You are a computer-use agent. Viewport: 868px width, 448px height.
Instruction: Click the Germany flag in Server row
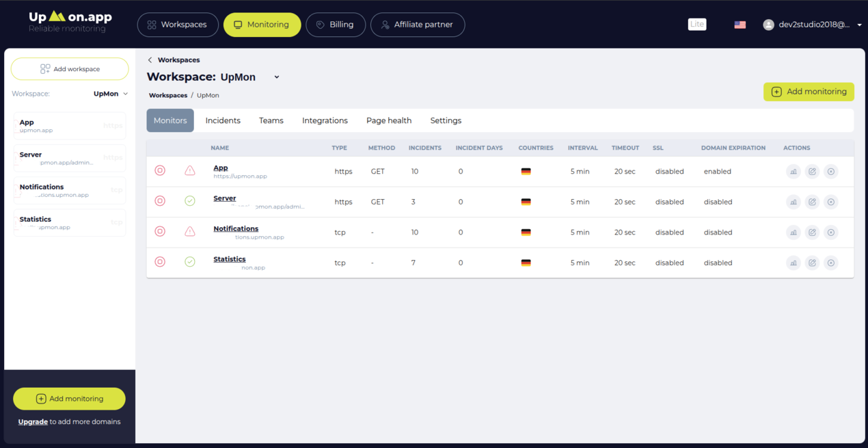pyautogui.click(x=526, y=202)
